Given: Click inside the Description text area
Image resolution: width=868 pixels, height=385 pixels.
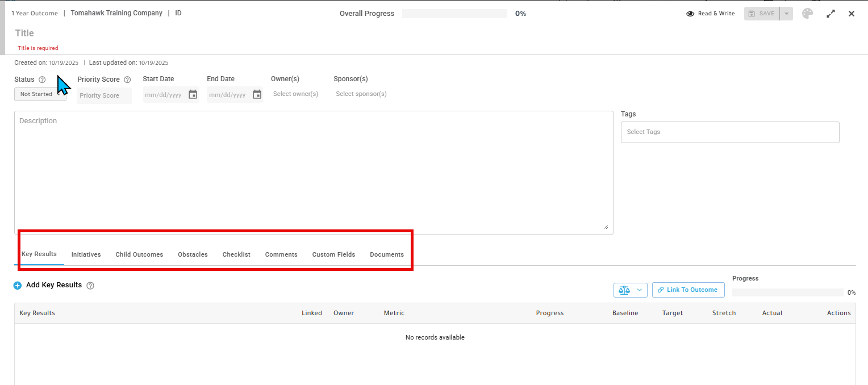Looking at the screenshot, I should (x=314, y=173).
